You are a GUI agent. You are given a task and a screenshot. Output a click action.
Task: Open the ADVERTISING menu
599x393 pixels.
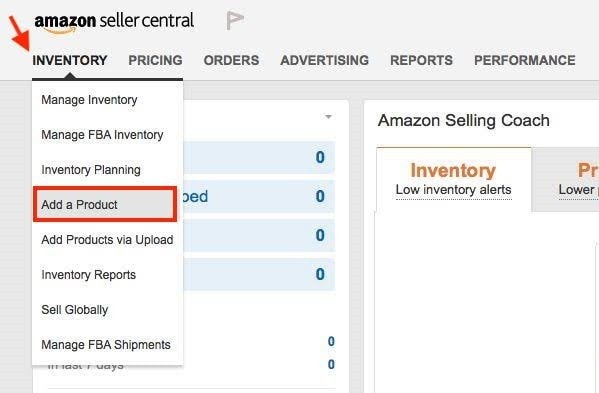[324, 60]
